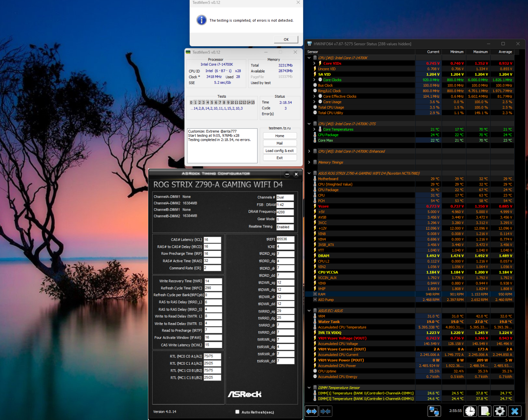Click fan icon beside AIO Pump

pyautogui.click(x=315, y=300)
